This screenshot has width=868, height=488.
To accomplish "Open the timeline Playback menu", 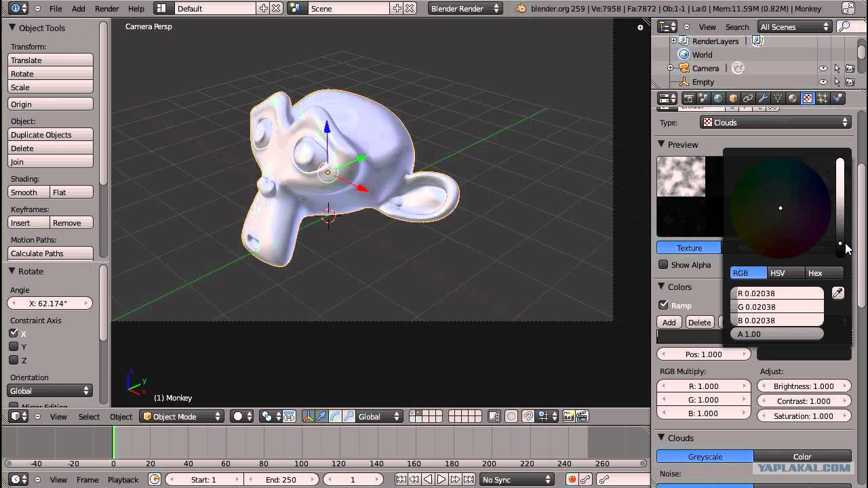I will 123,480.
